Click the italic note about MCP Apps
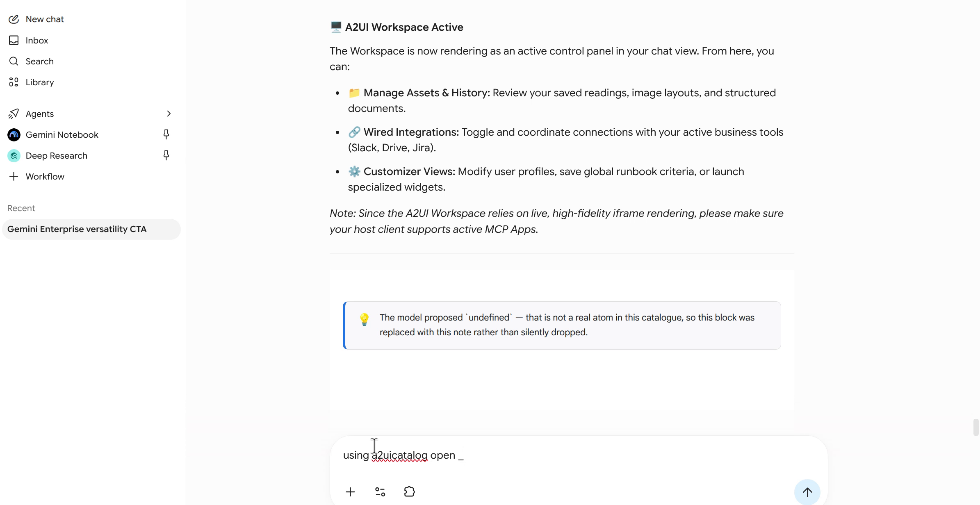This screenshot has width=980, height=505. coord(556,221)
